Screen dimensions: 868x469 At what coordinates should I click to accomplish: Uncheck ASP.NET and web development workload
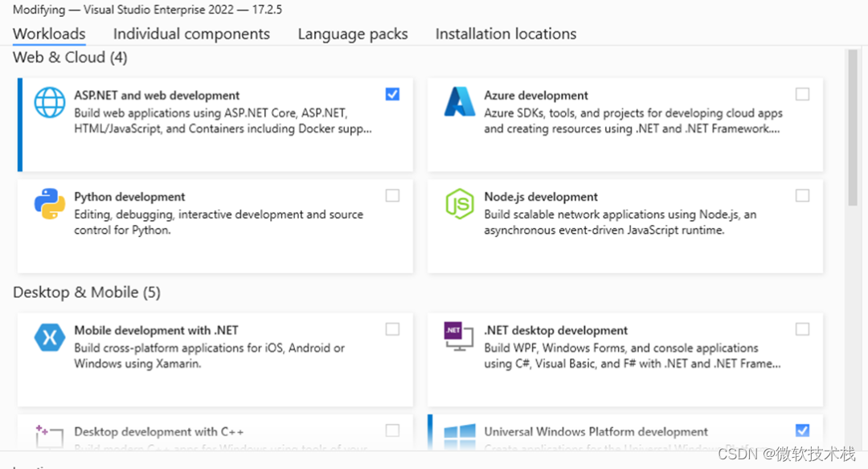point(392,95)
